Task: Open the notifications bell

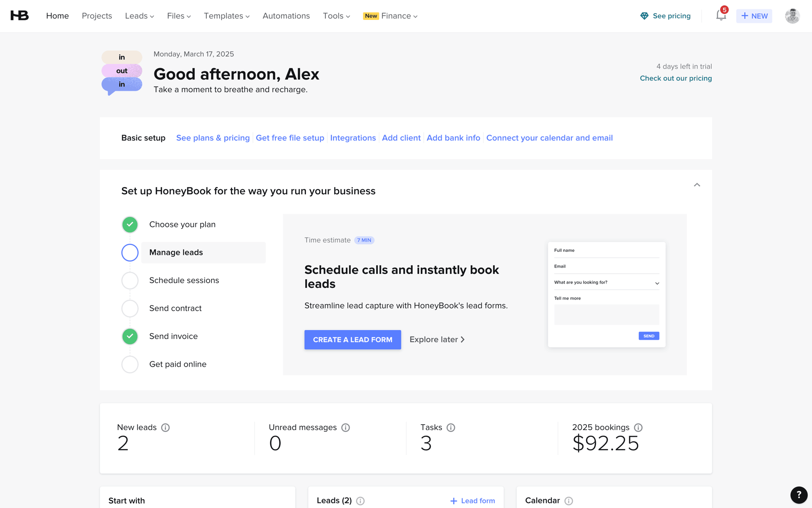Action: pyautogui.click(x=721, y=16)
